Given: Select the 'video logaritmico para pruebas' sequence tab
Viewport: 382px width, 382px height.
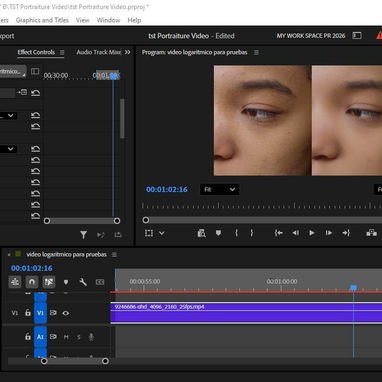Looking at the screenshot, I should click(x=67, y=255).
